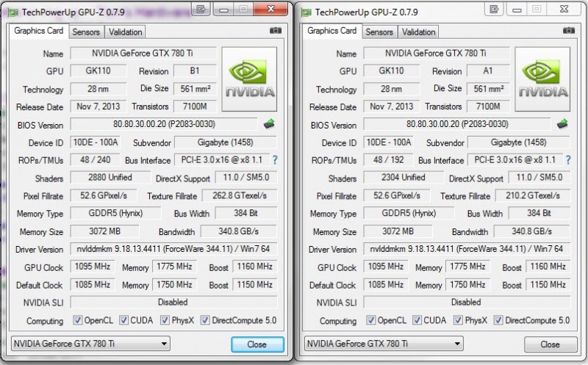
Task: Click the BIOS Version field in right window
Action: [x=457, y=124]
